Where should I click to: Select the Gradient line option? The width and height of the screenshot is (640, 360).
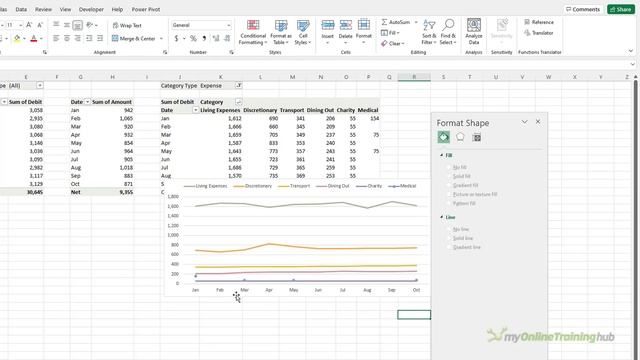pos(464,247)
